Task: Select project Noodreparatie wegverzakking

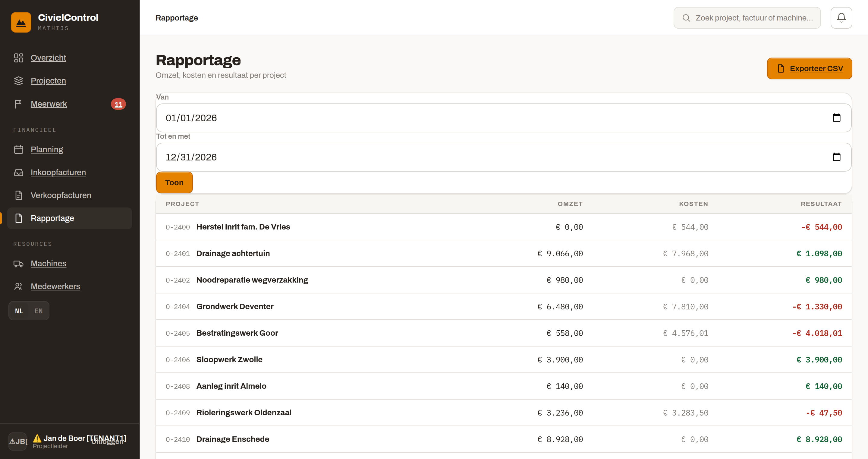Action: coord(252,280)
